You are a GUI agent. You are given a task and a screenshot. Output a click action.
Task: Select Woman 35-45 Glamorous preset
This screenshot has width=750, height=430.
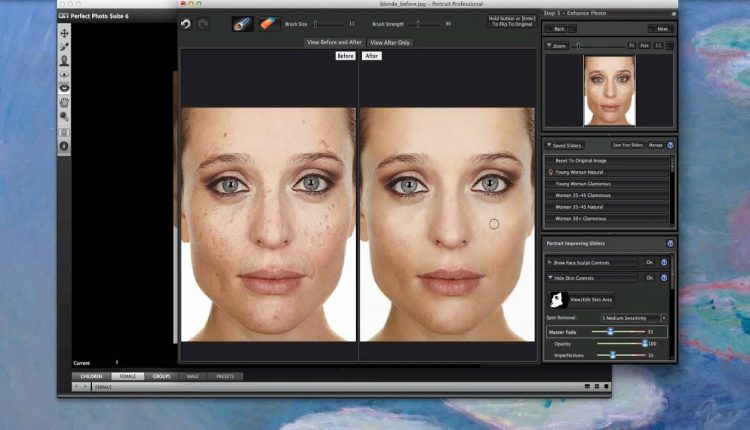(x=607, y=195)
